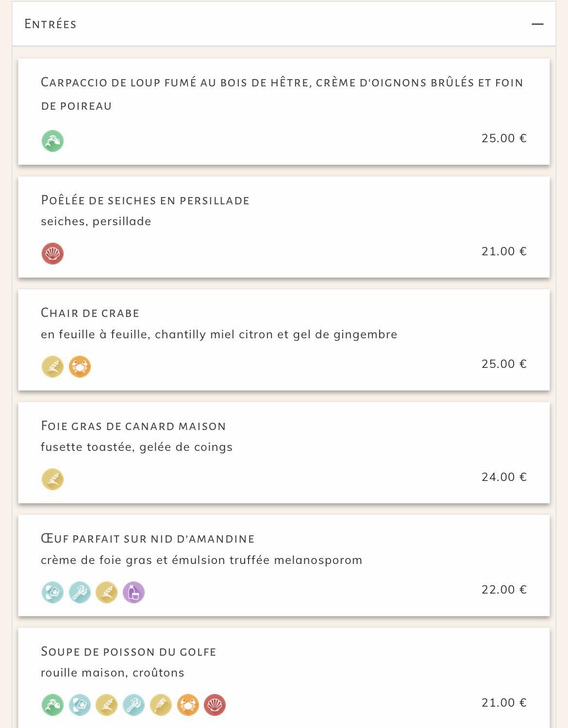This screenshot has height=728, width=568.
Task: Click gluten wheat icon on Foie gras de canard
Action: click(x=52, y=479)
